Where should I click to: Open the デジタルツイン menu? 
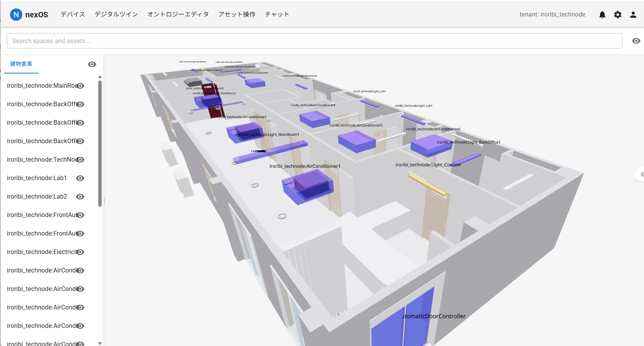(116, 14)
